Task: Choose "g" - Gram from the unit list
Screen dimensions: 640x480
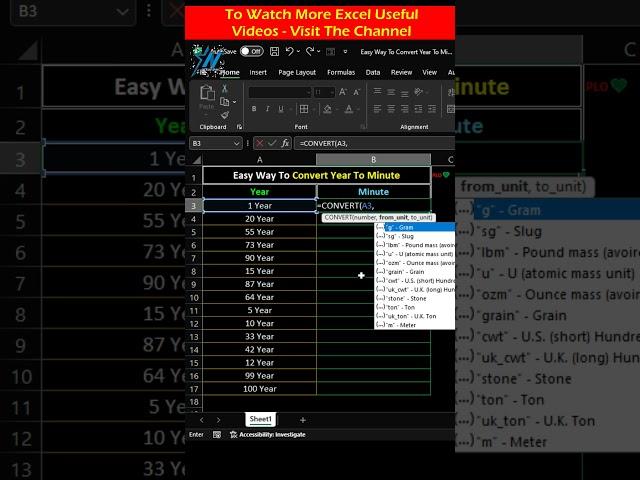Action: click(415, 227)
